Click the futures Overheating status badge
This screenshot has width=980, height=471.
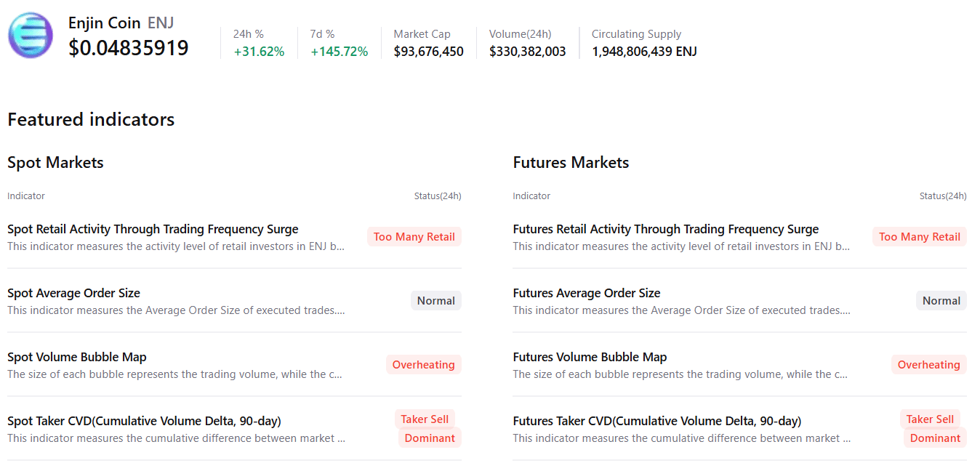click(x=928, y=365)
